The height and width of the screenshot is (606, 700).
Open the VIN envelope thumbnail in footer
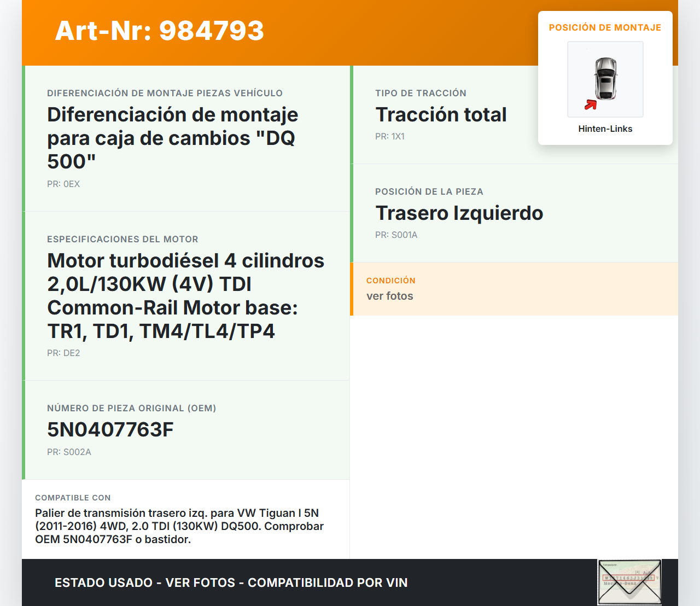[629, 582]
